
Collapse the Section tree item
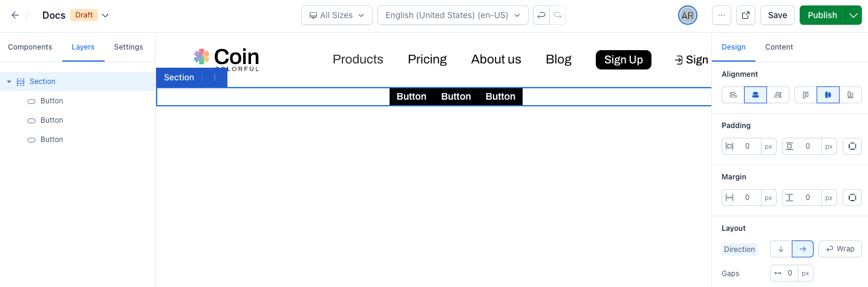click(9, 82)
